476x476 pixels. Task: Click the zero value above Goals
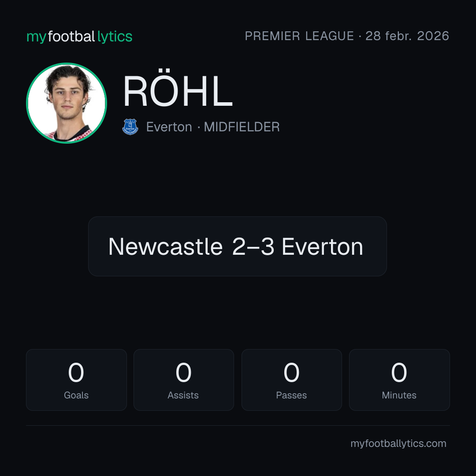[x=76, y=372]
